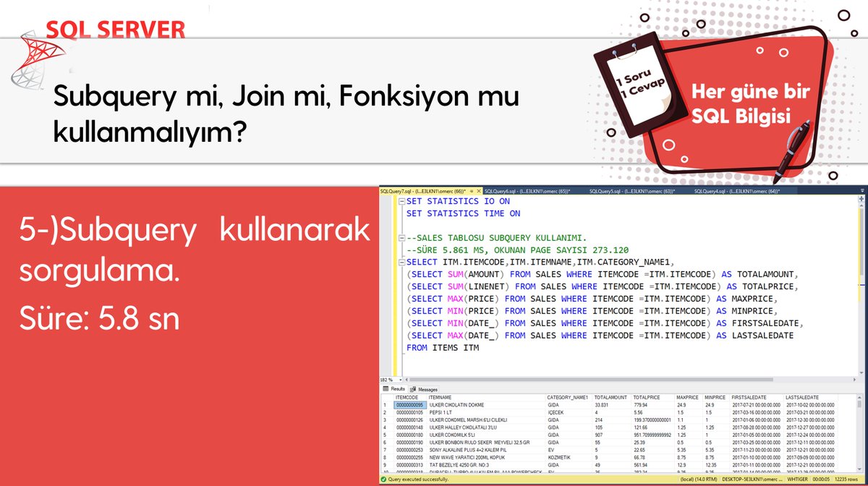This screenshot has height=486, width=868.
Task: Select cell ULKER COKOMILK 5'LI
Action: pos(487,435)
